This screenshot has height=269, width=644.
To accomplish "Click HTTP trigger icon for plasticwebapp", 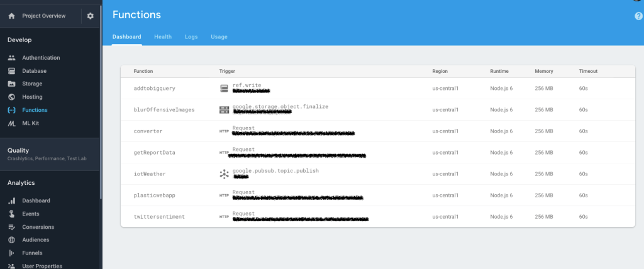I will tap(224, 195).
